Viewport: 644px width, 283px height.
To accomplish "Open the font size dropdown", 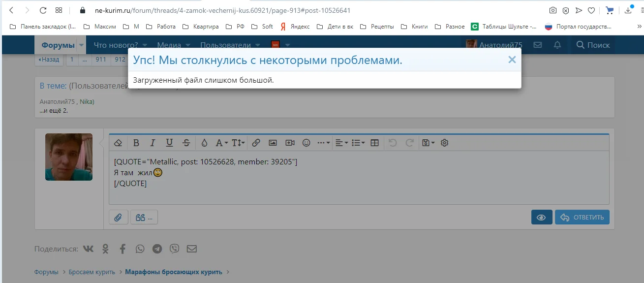I will [238, 143].
